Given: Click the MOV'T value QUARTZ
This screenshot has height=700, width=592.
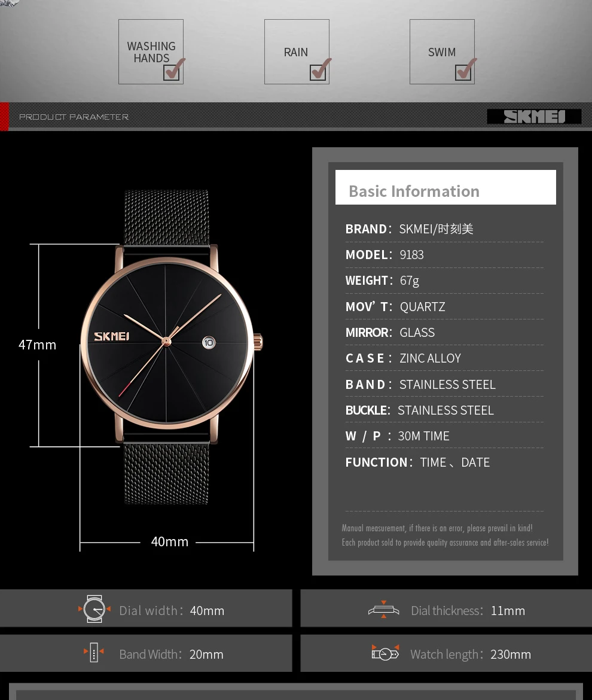Looking at the screenshot, I should (422, 307).
